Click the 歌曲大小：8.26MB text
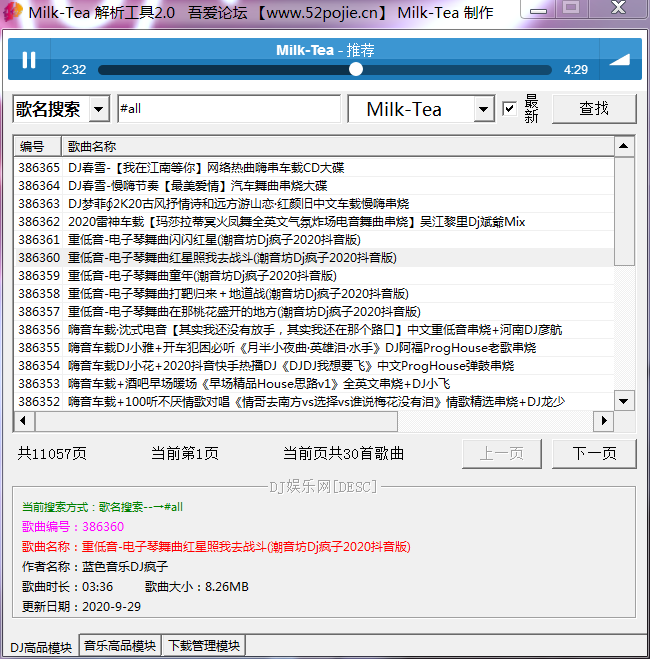The width and height of the screenshot is (650, 659). [x=197, y=587]
